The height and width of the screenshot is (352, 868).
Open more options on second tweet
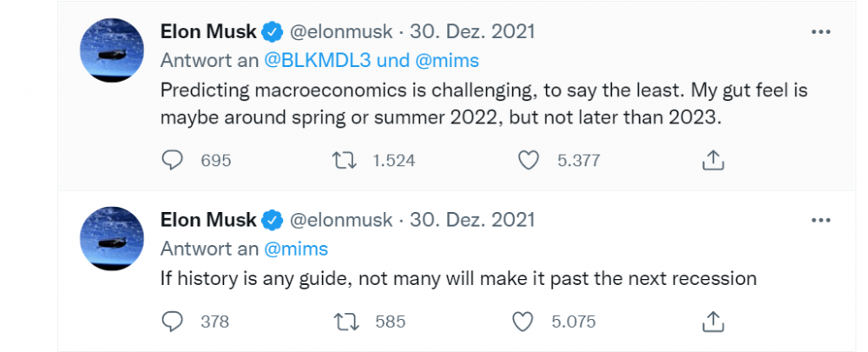(x=820, y=220)
